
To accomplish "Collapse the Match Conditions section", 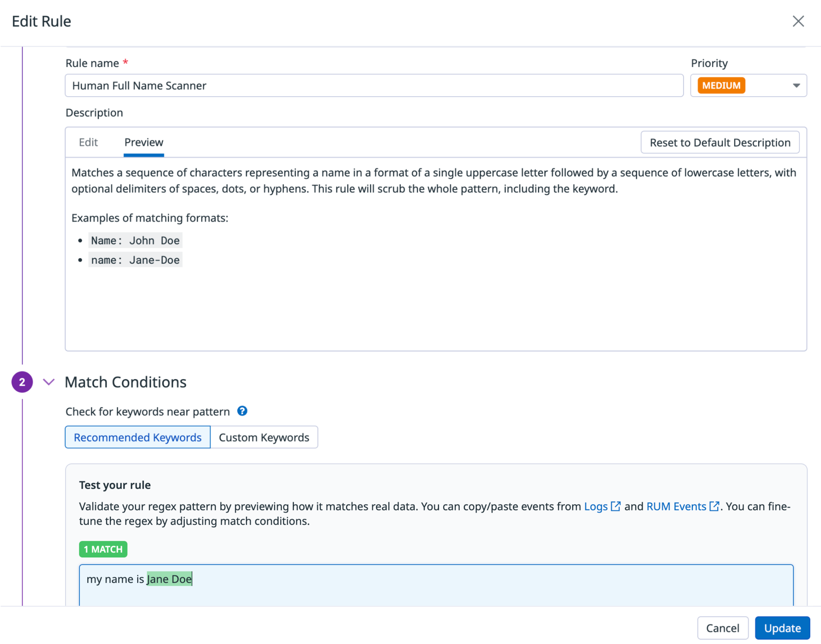I will [x=49, y=382].
